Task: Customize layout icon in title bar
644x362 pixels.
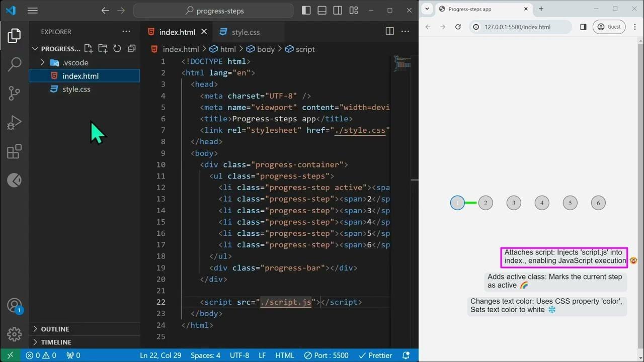Action: [x=354, y=10]
